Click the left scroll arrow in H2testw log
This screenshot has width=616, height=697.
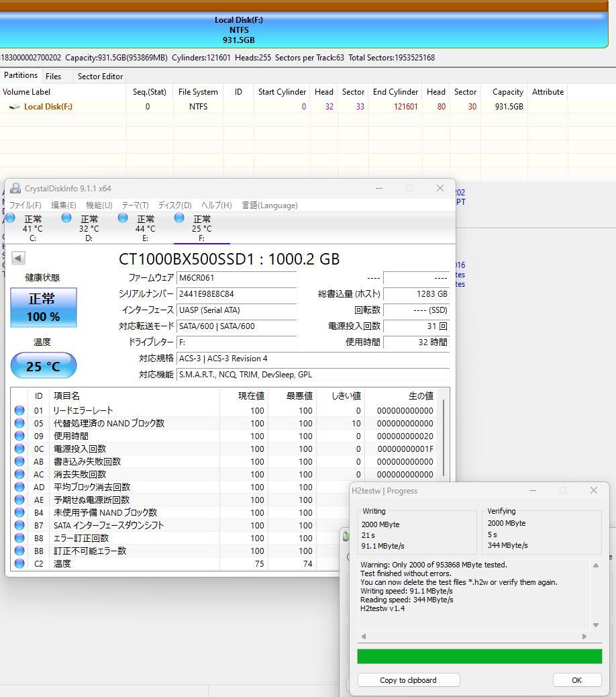[364, 637]
